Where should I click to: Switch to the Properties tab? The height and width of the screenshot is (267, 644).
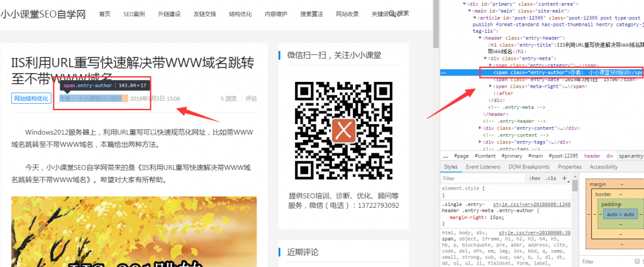click(x=570, y=167)
